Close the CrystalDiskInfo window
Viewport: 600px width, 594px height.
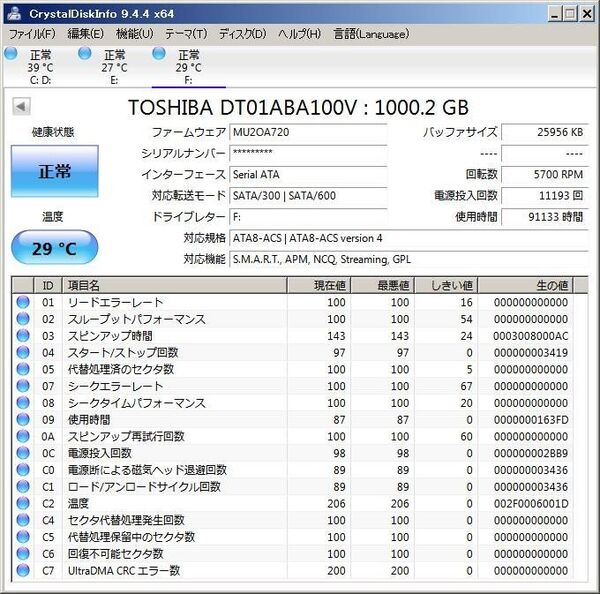(x=586, y=14)
